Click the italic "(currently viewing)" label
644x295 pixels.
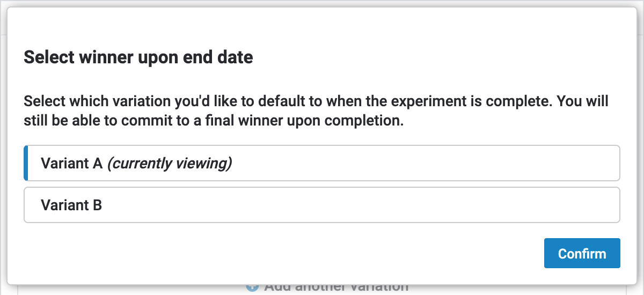170,163
